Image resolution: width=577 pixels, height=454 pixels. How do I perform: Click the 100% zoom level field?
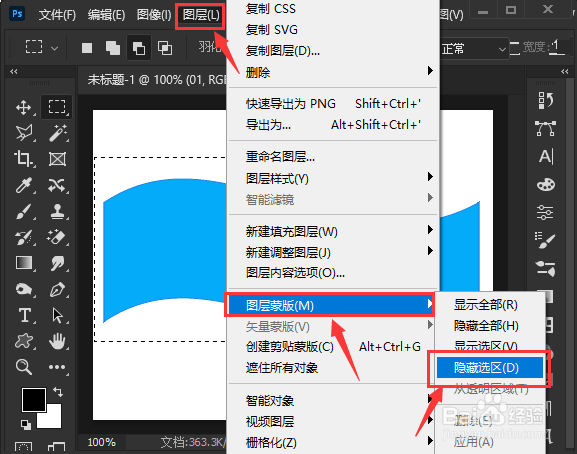pyautogui.click(x=102, y=442)
